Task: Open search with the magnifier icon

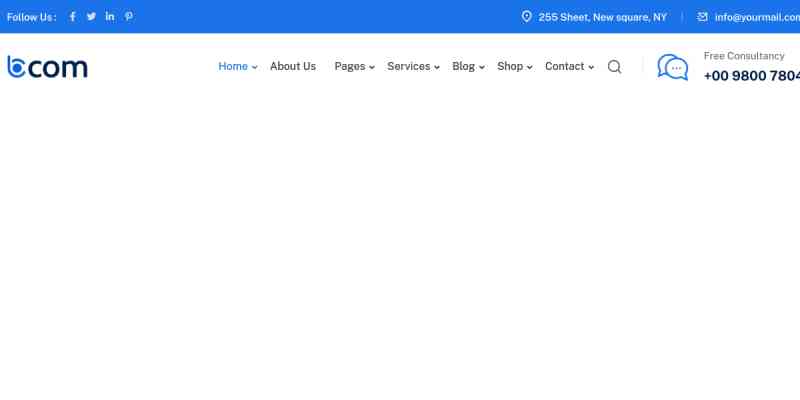Action: (614, 67)
